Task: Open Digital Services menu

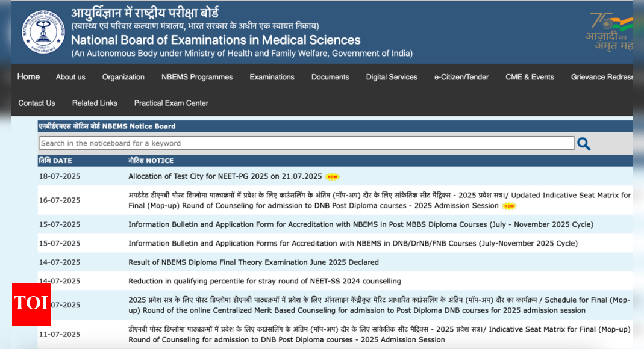Action: pyautogui.click(x=392, y=77)
